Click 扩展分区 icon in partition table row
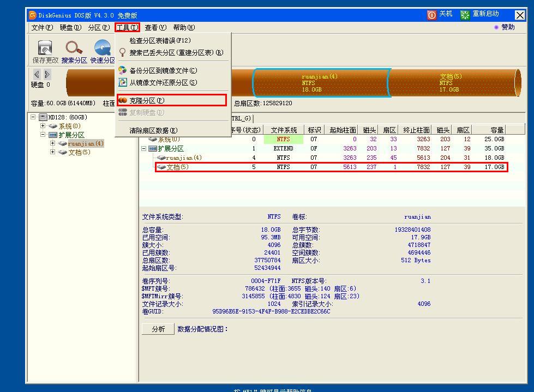Viewport: 534px width, 392px height. tap(153, 149)
